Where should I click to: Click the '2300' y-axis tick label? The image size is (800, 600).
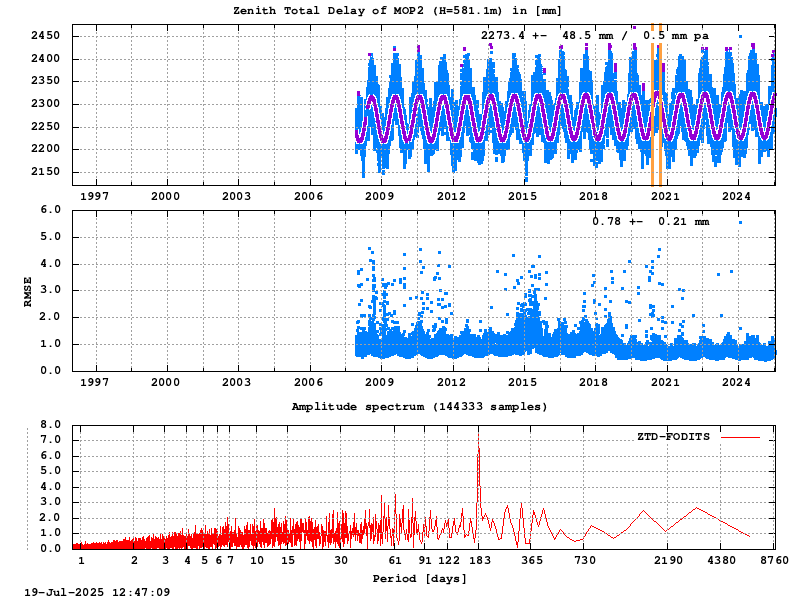[45, 104]
